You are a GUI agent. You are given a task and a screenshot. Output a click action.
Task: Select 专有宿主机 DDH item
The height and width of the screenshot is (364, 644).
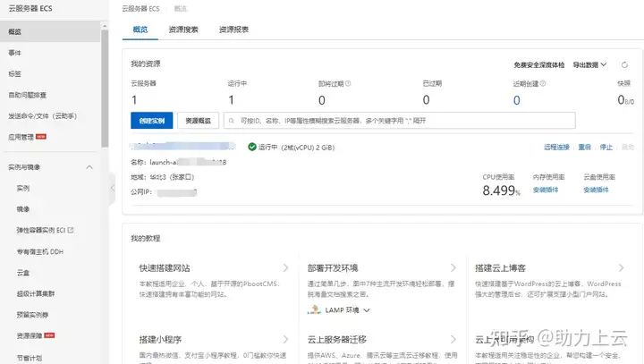pyautogui.click(x=40, y=251)
